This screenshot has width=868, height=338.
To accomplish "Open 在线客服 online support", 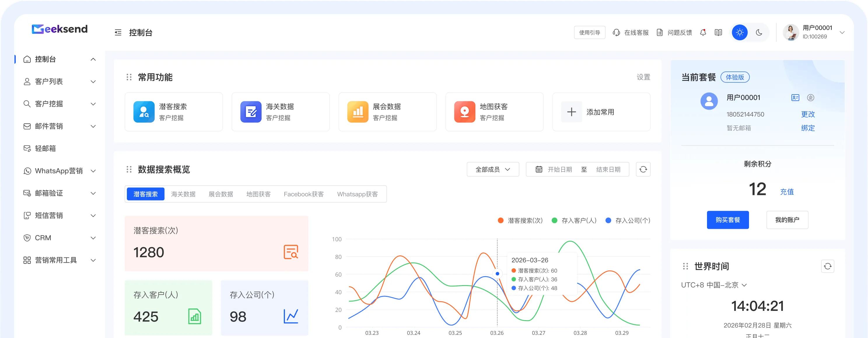I will (x=631, y=32).
